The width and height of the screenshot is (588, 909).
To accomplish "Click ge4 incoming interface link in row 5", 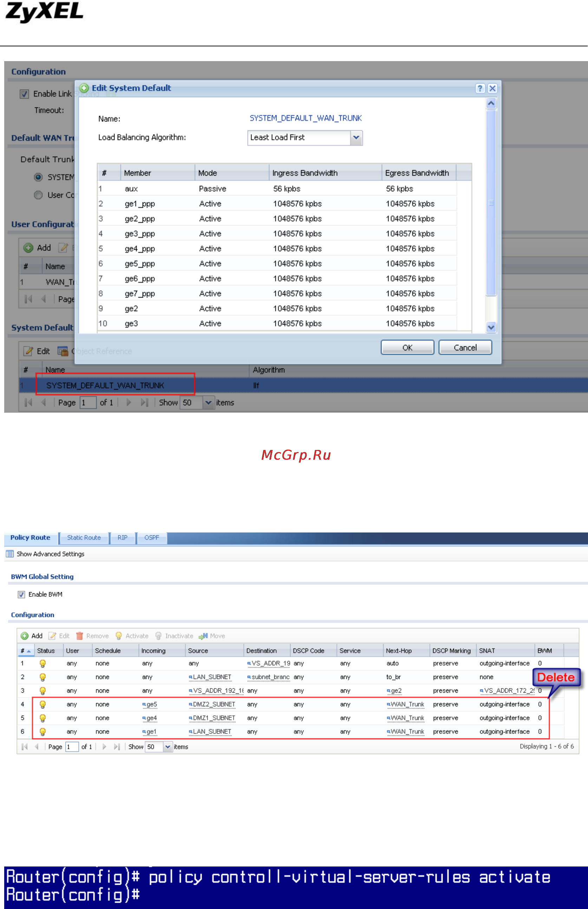I will 150,718.
